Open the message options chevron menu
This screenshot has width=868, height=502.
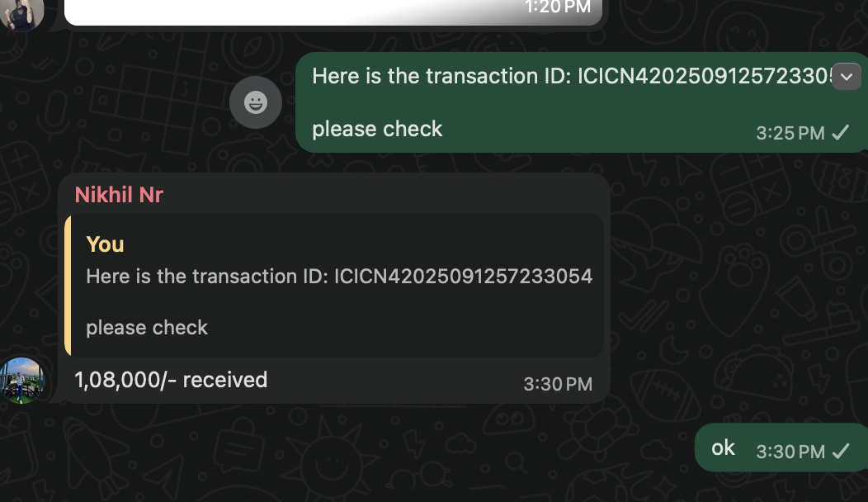coord(847,78)
